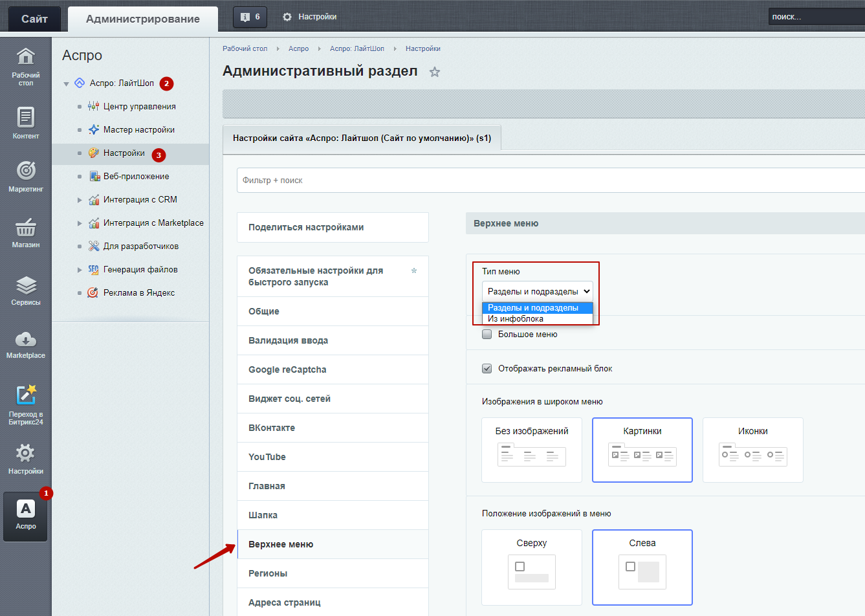Screen dimensions: 865x616
Task: Open the Валидация ввода settings section
Action: point(333,340)
